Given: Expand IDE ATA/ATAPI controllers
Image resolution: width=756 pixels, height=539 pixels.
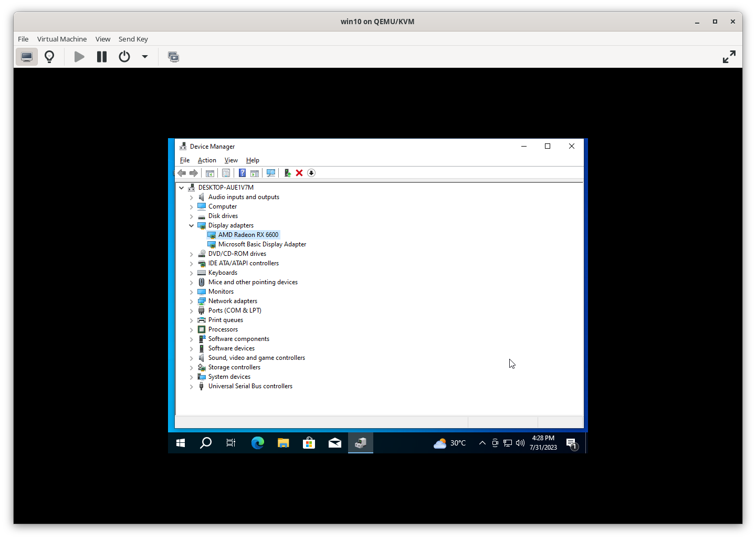Looking at the screenshot, I should coord(192,264).
